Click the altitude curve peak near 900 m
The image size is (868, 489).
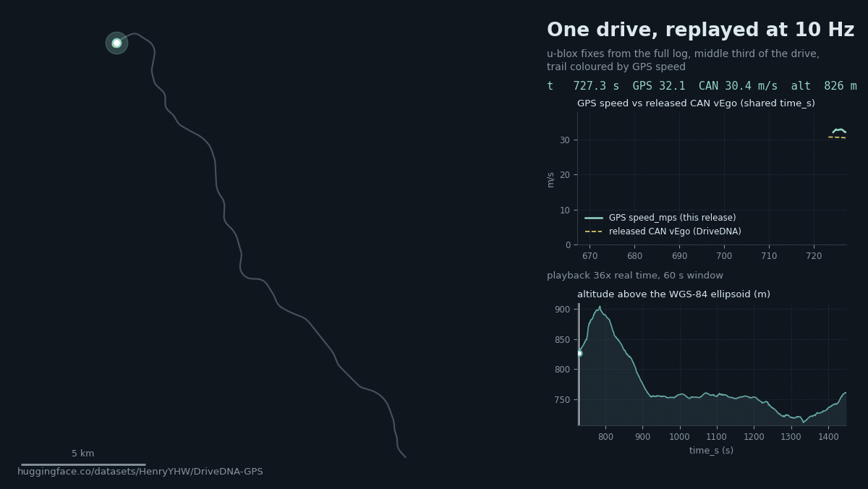click(600, 307)
